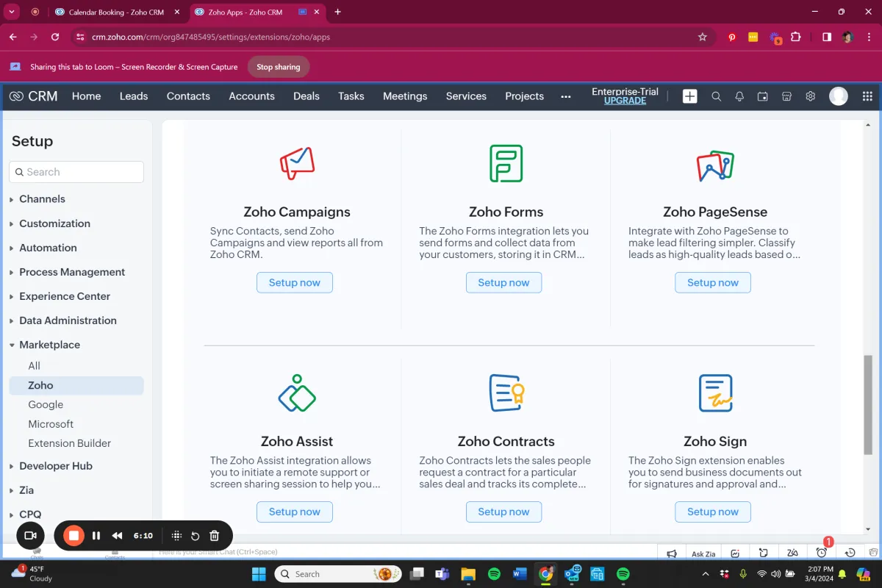Image resolution: width=882 pixels, height=588 pixels.
Task: Open recent items history clock icon
Action: [x=850, y=553]
